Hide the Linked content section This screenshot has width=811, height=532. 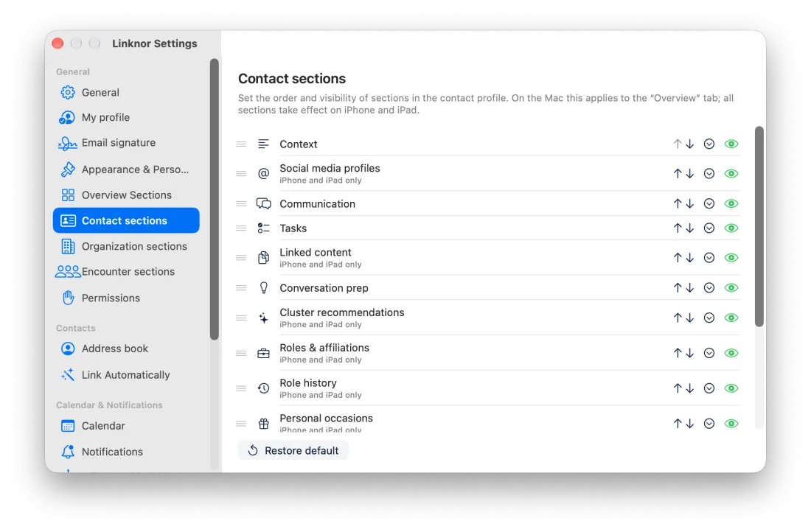pos(731,257)
